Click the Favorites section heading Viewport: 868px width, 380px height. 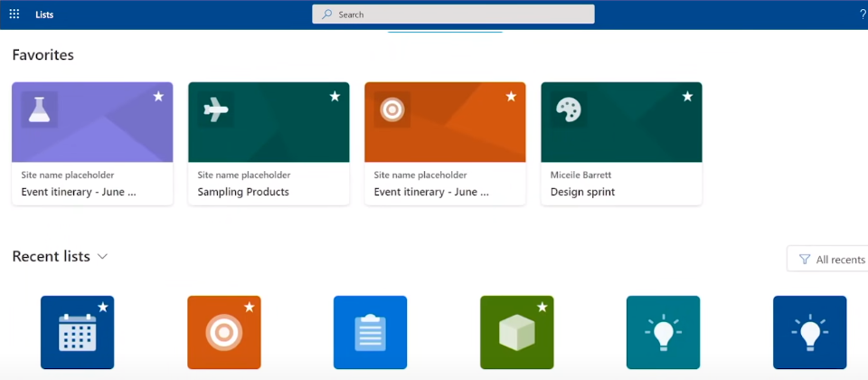tap(42, 55)
